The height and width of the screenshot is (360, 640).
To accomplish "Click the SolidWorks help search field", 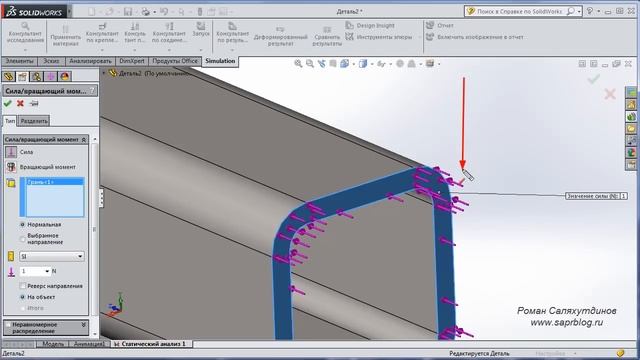I will (520, 11).
